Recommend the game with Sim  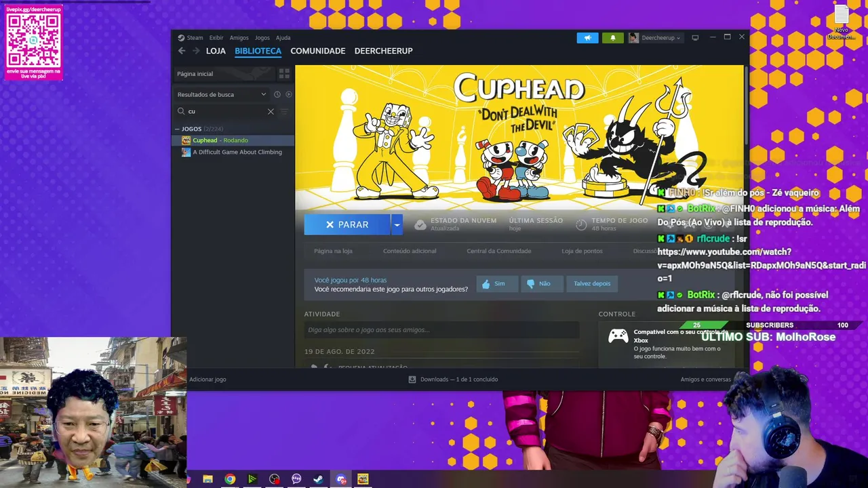(x=497, y=284)
